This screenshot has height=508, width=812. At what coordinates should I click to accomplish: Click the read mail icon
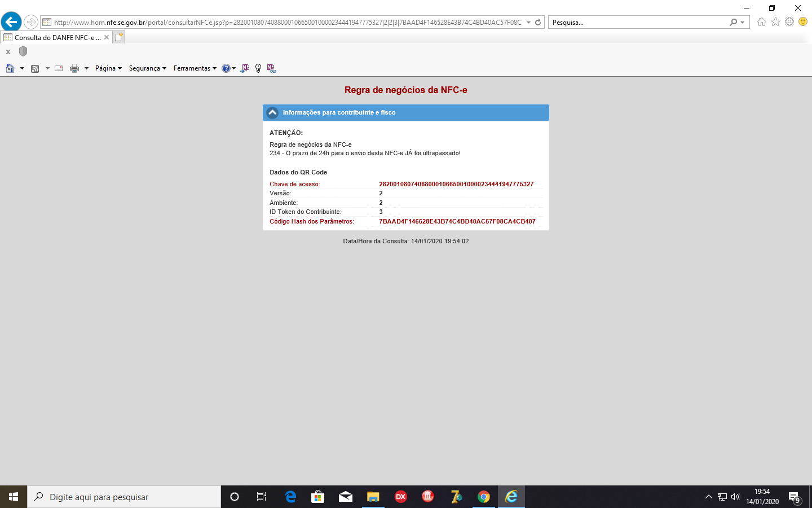59,68
